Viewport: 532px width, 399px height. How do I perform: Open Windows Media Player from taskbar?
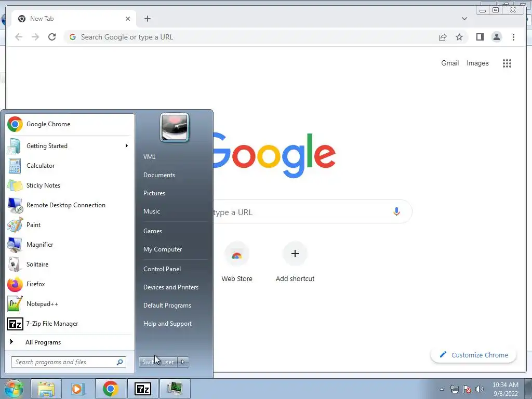point(78,389)
